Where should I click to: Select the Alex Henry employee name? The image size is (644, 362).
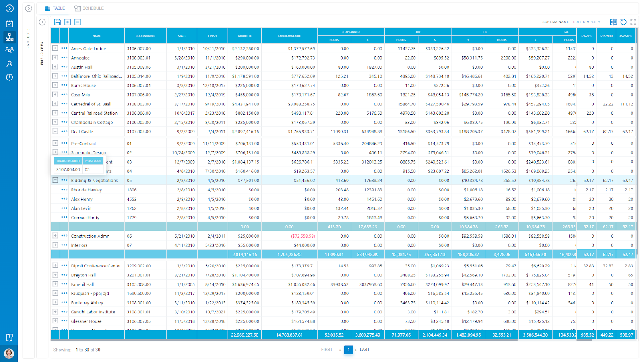pyautogui.click(x=82, y=199)
